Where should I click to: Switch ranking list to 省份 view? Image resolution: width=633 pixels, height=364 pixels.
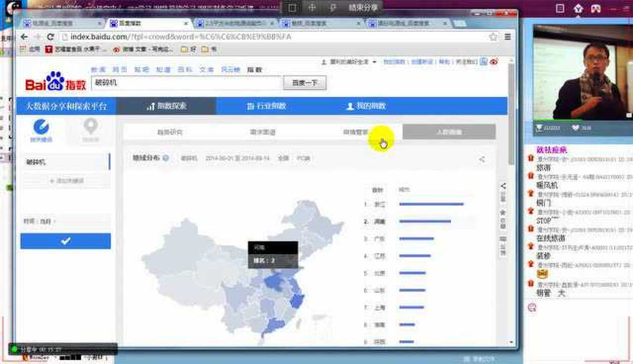(378, 190)
